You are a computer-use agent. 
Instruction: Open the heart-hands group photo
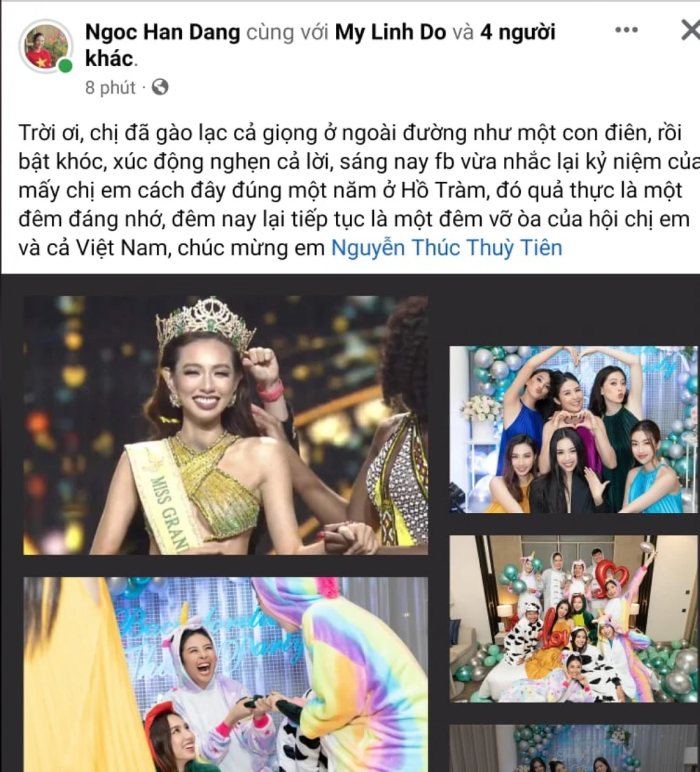(573, 429)
